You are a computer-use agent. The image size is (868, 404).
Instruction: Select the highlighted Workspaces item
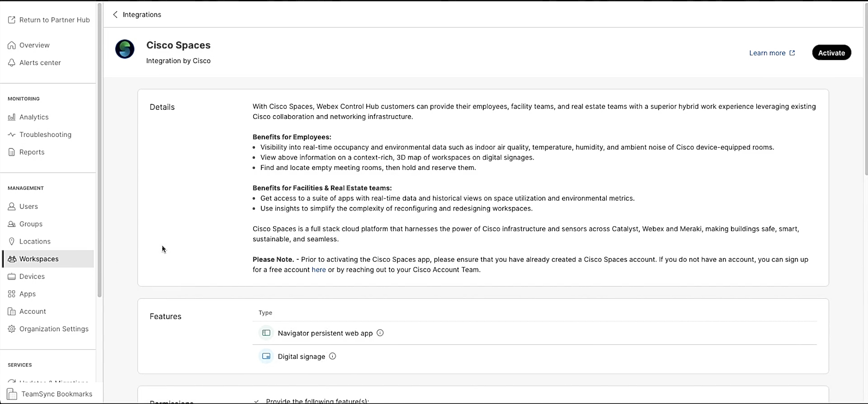(x=48, y=259)
